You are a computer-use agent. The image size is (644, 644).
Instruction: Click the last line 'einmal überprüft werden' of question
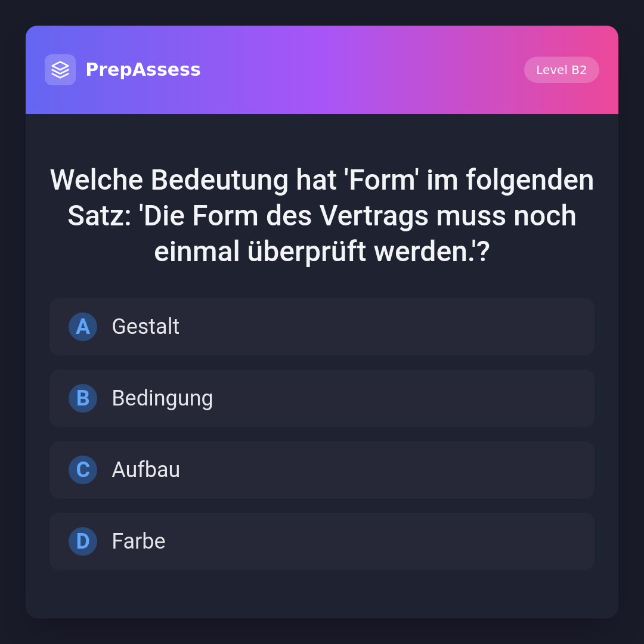click(x=322, y=252)
